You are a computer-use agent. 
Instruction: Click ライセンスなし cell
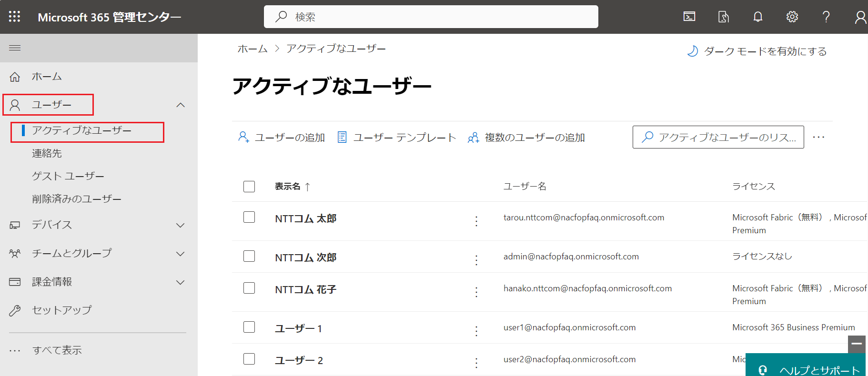[x=762, y=256]
